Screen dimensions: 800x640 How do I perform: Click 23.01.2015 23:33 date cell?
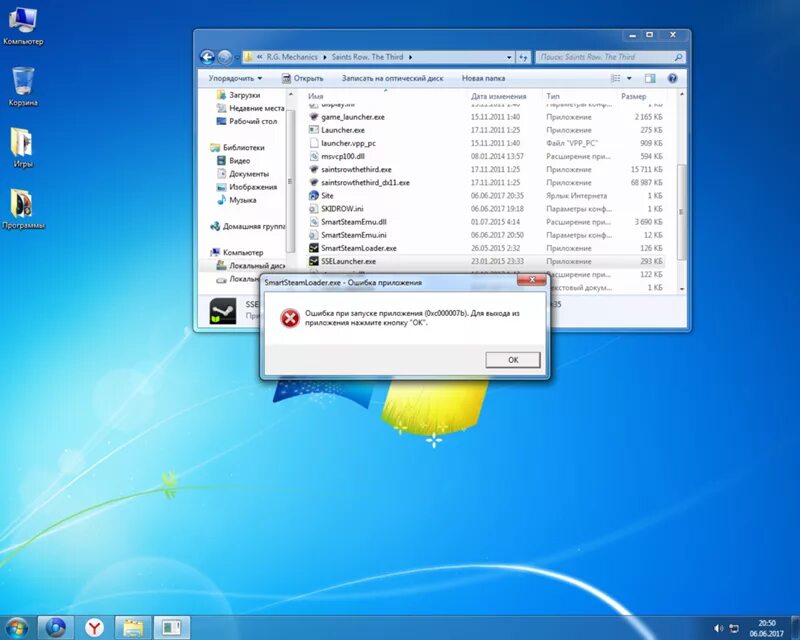[497, 261]
